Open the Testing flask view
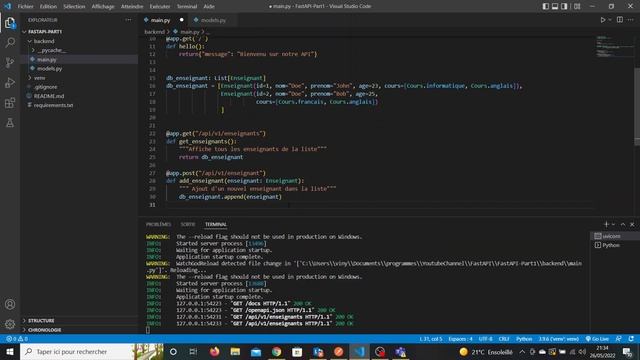640x360 pixels. tap(10, 122)
